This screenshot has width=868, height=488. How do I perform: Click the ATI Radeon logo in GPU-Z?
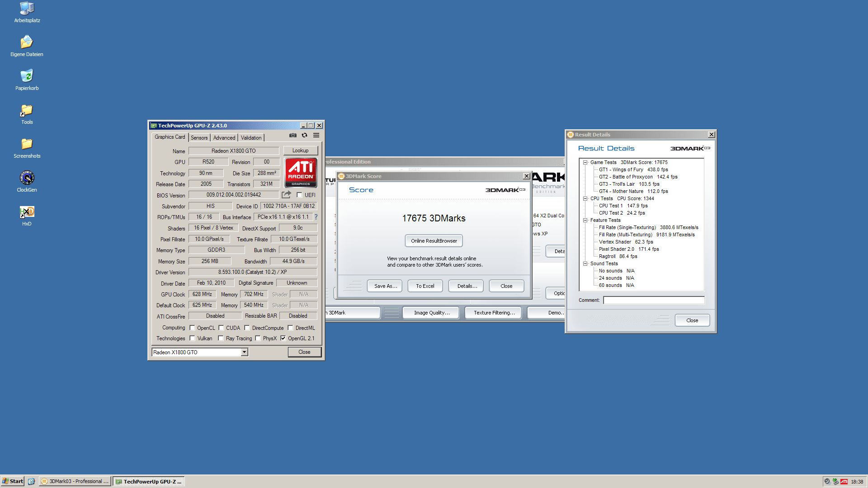pos(301,173)
